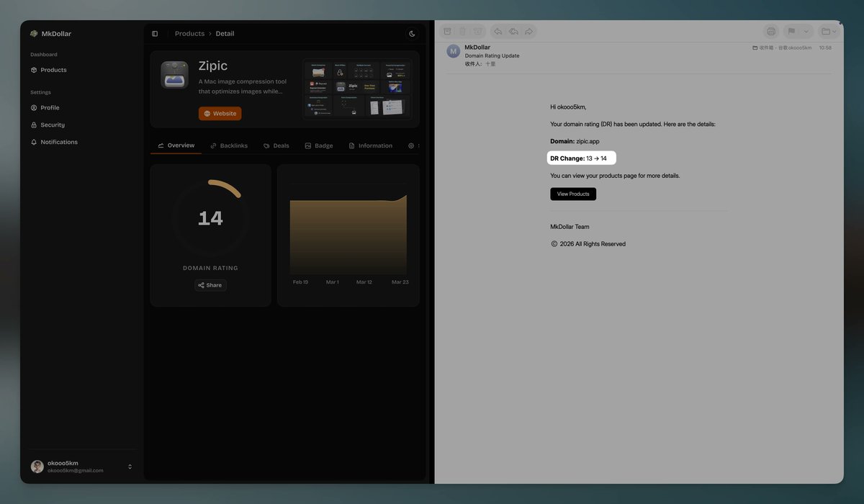Open the Zipic product preview thumbnail
The image size is (864, 504).
[358, 89]
